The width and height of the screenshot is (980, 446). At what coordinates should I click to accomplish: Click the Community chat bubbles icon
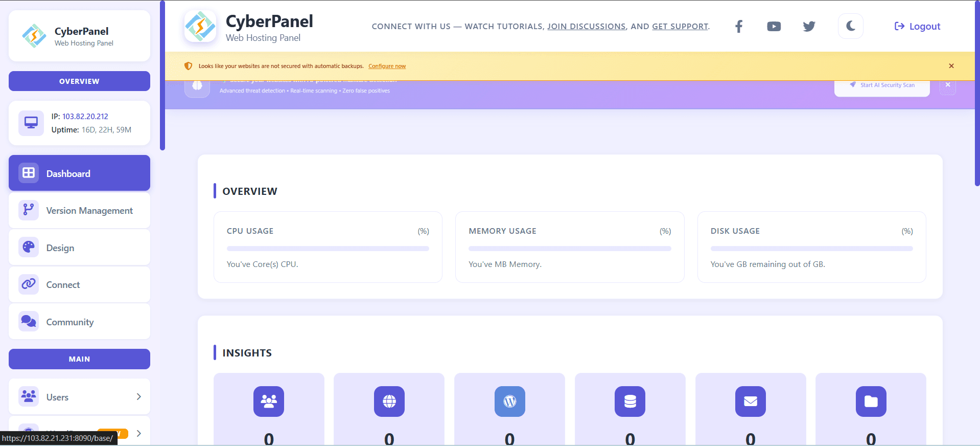[x=29, y=322]
